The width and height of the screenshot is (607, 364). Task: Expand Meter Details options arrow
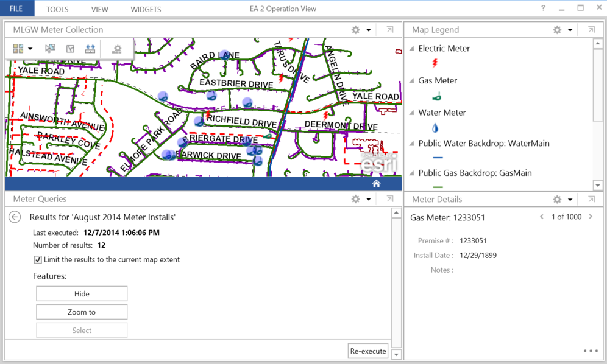pos(570,200)
